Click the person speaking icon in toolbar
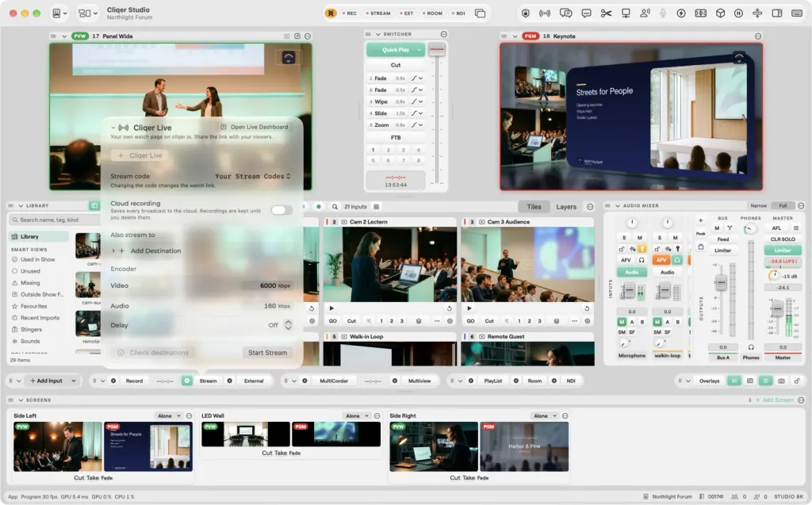Viewport: 812px width, 505px height. (x=645, y=13)
